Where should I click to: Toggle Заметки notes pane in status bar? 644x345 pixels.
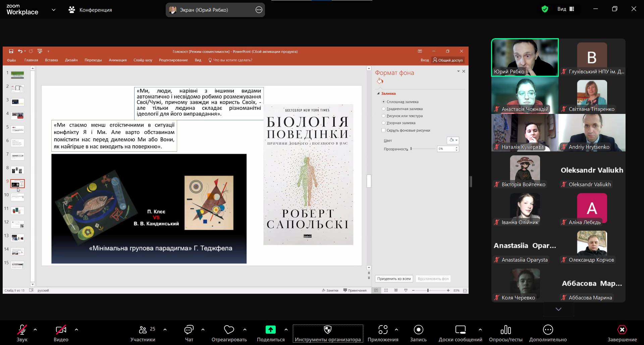[x=330, y=290]
